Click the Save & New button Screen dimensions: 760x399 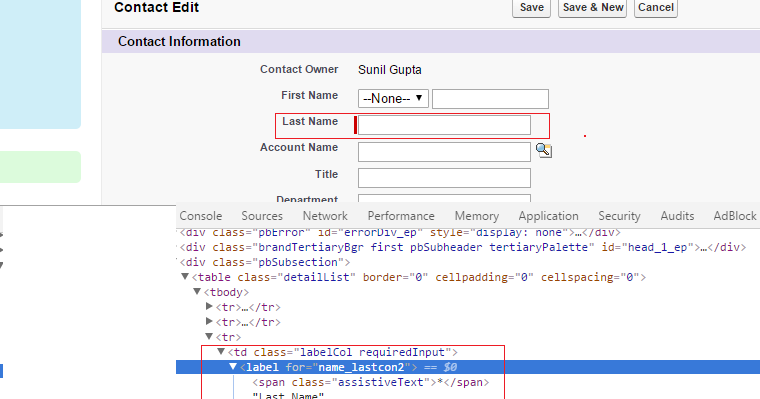tap(592, 8)
